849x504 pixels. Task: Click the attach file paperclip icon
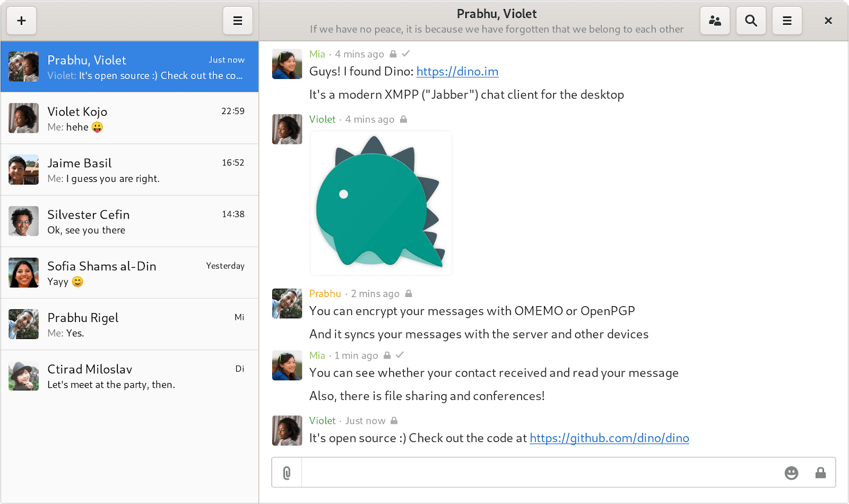(287, 473)
